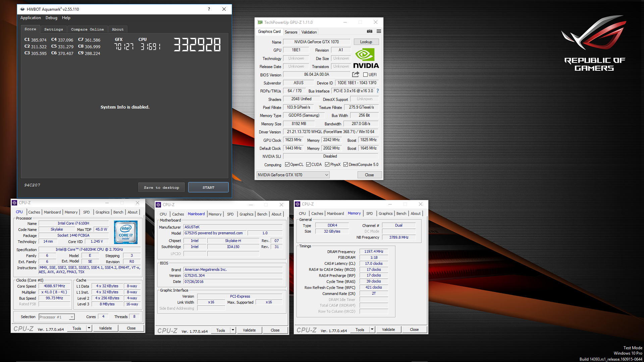644x362 pixels.
Task: Click the Core Speed value 4088.97 MHz
Action: pos(55,286)
